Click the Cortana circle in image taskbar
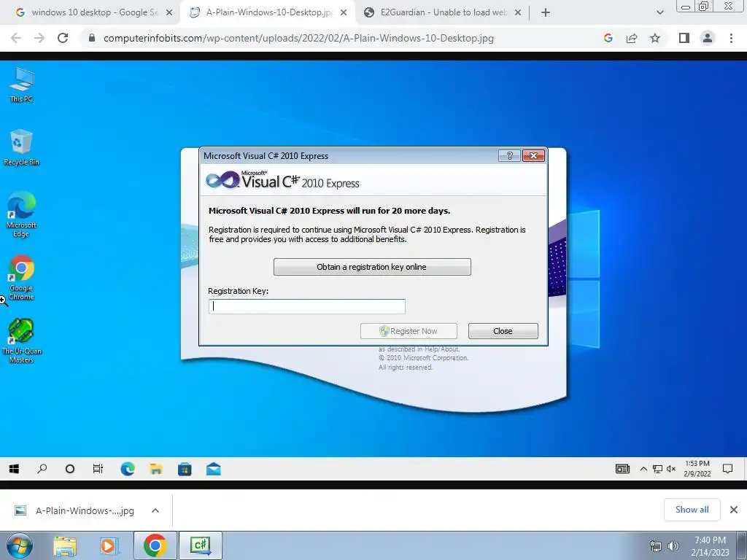The image size is (747, 560). point(70,469)
